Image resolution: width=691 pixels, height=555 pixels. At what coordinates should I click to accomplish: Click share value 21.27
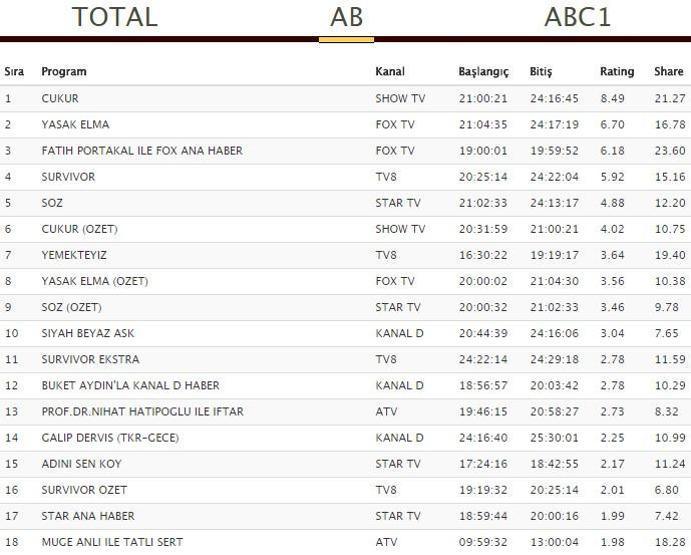point(670,98)
